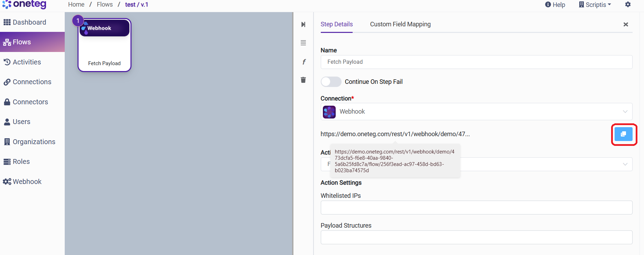The height and width of the screenshot is (255, 644).
Task: Click the Help info icon
Action: (x=548, y=5)
